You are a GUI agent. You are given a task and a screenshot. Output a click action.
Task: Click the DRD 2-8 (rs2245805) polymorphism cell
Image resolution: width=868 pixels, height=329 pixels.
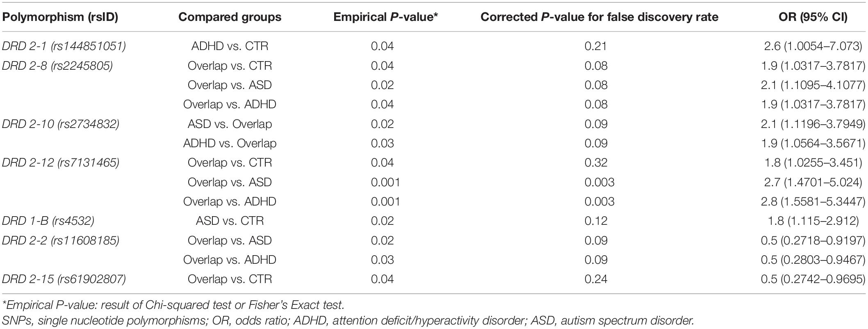pyautogui.click(x=57, y=66)
